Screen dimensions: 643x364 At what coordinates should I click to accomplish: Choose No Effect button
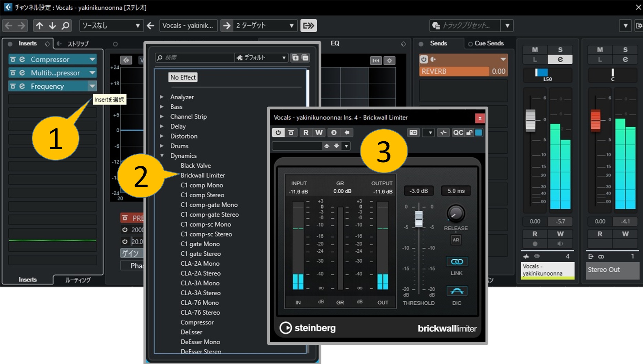point(183,77)
